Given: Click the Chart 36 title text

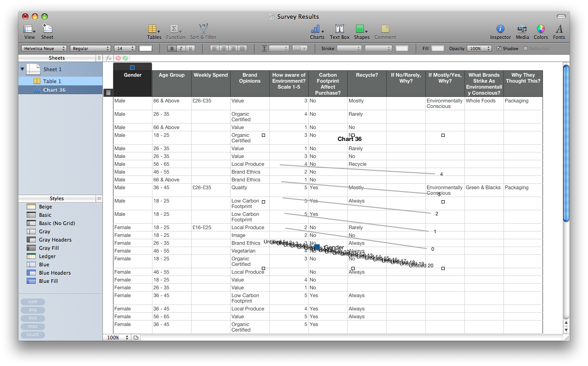Looking at the screenshot, I should click(350, 139).
